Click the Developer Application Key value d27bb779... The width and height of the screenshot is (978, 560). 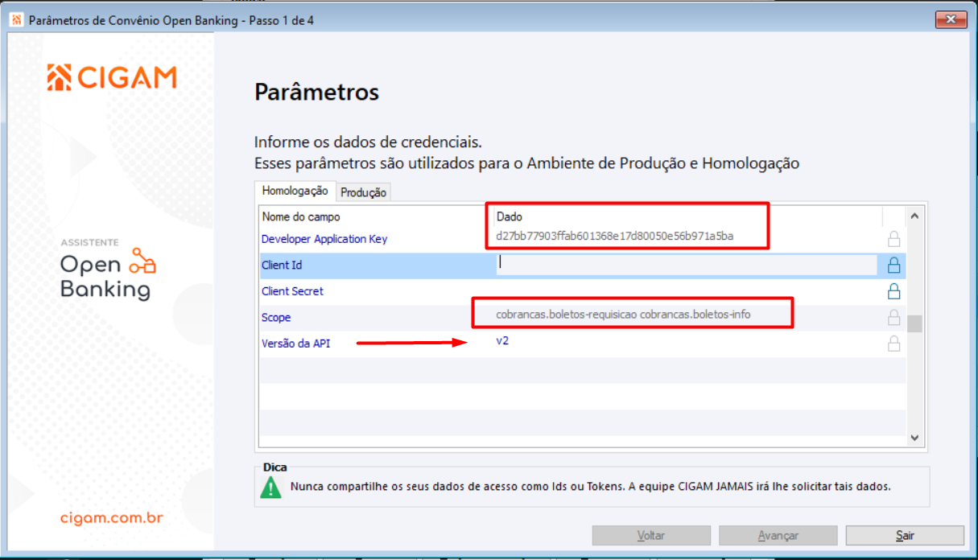(615, 237)
